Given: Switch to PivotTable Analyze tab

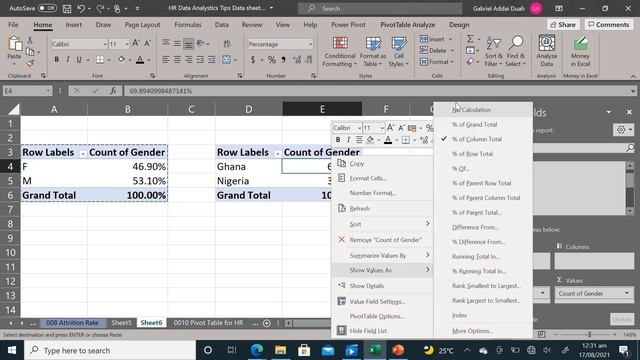Looking at the screenshot, I should pos(407,25).
